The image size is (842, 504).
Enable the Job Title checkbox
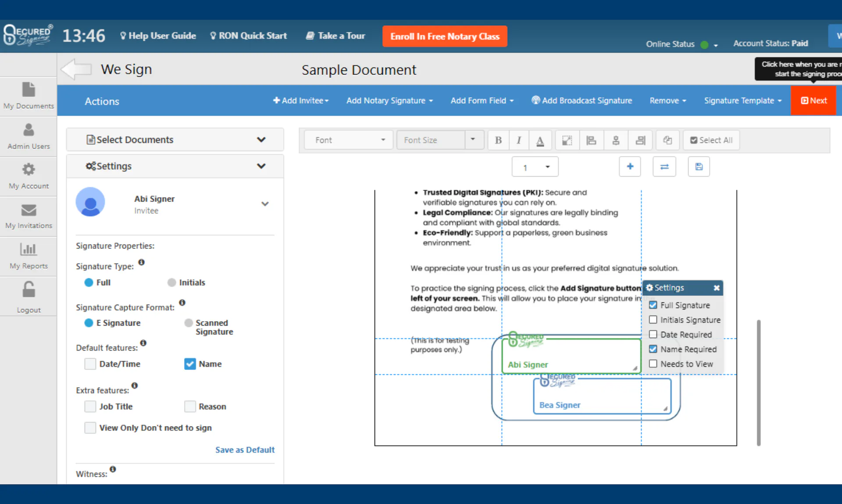[x=90, y=406]
